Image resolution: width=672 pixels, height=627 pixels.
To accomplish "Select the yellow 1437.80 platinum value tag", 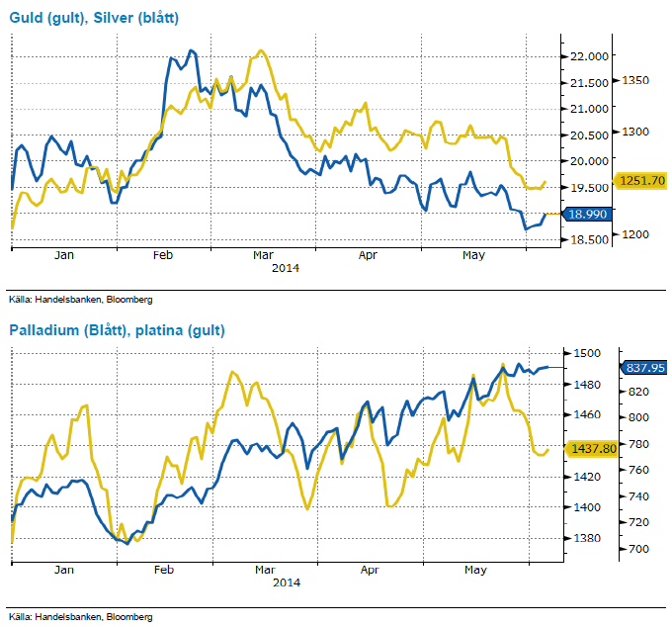I will pos(589,448).
